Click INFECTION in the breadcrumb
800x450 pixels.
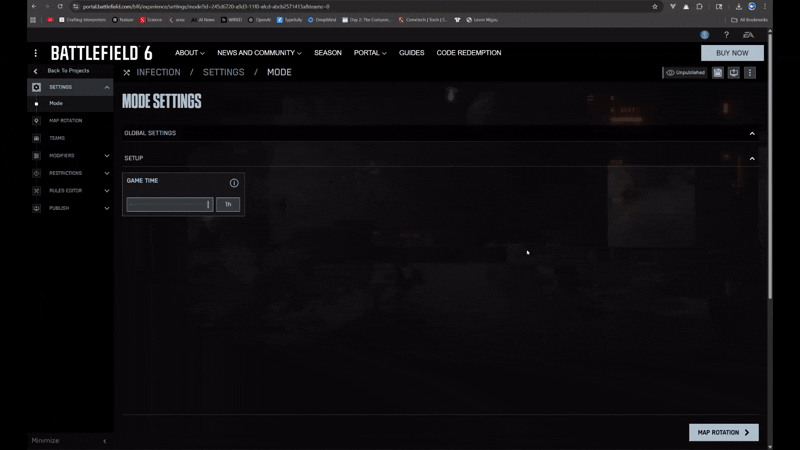point(158,72)
